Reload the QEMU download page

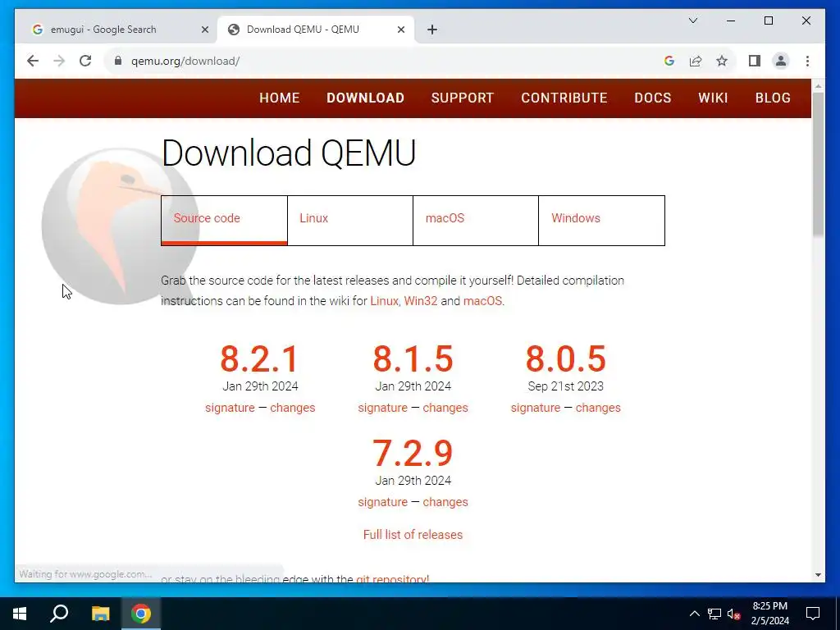(85, 61)
